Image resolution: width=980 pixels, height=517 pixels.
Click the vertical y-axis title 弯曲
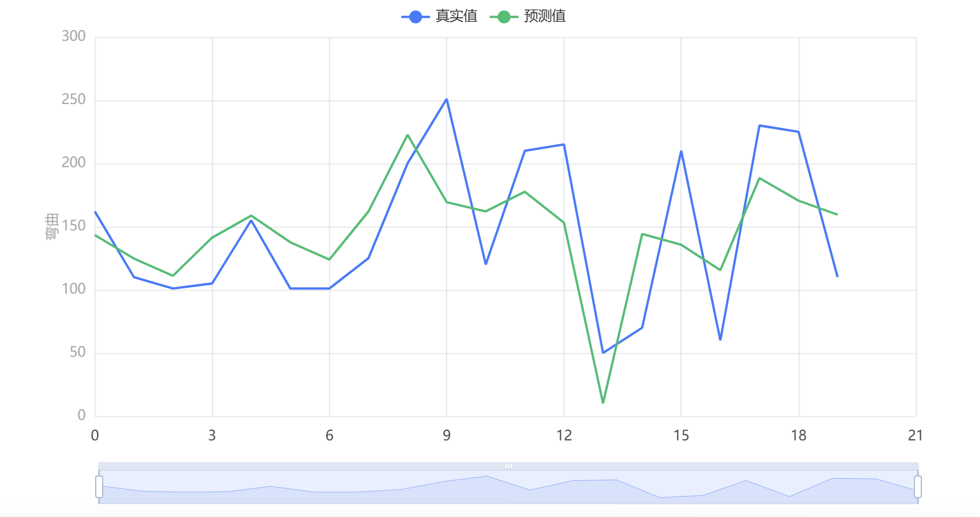tap(52, 227)
